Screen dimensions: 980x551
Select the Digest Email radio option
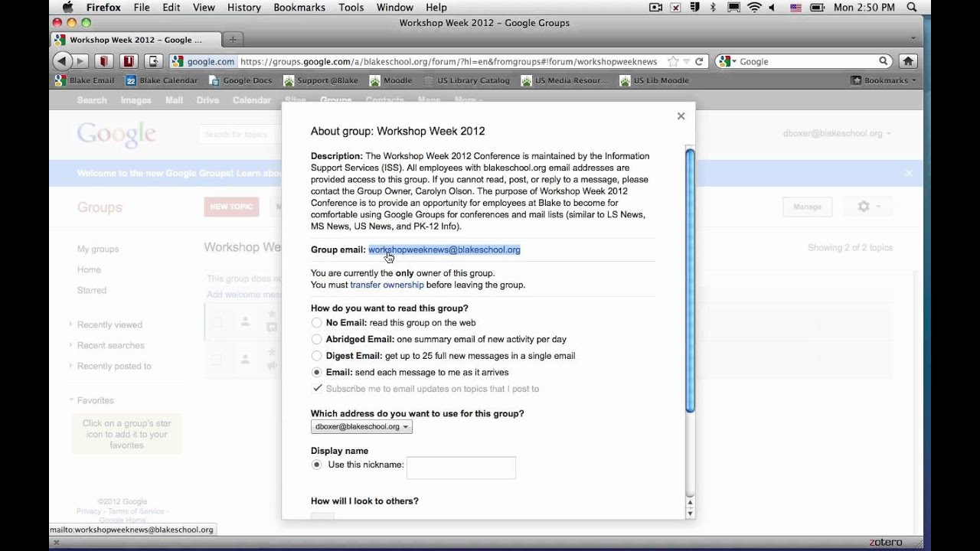[x=316, y=356]
